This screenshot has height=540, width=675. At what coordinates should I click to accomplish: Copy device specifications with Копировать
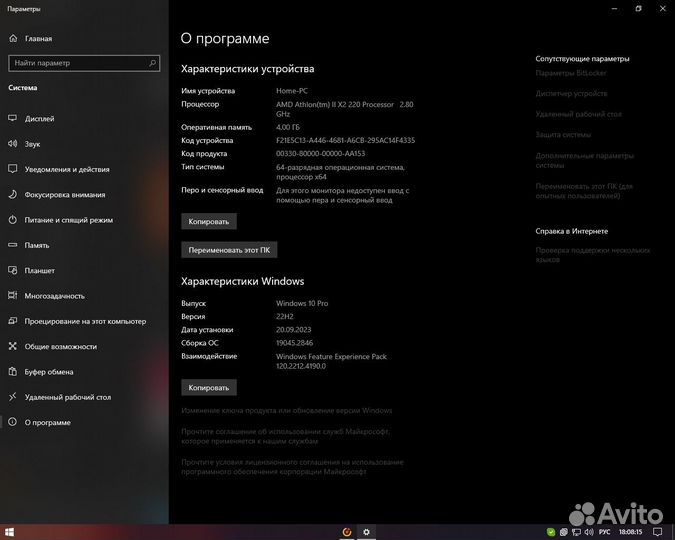coord(209,221)
